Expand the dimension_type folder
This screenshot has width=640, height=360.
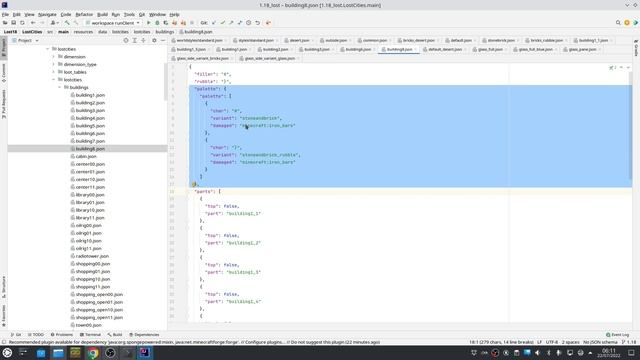point(53,64)
